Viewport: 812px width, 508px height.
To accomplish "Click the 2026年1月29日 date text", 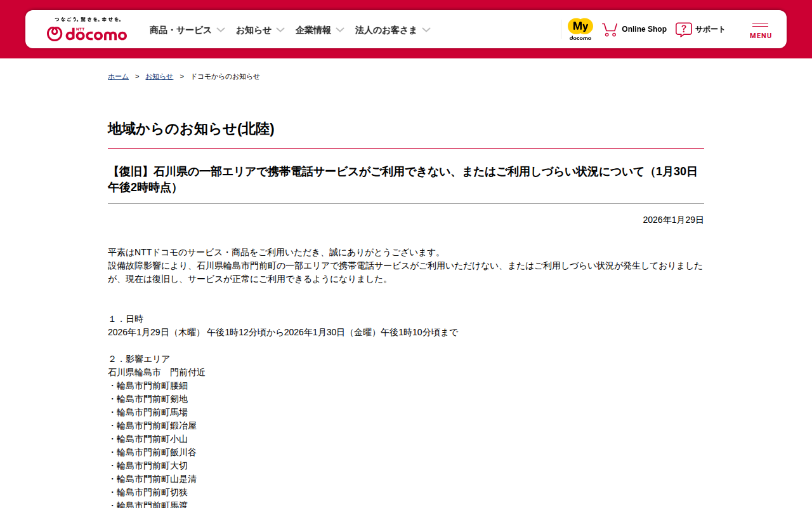I will click(x=673, y=220).
